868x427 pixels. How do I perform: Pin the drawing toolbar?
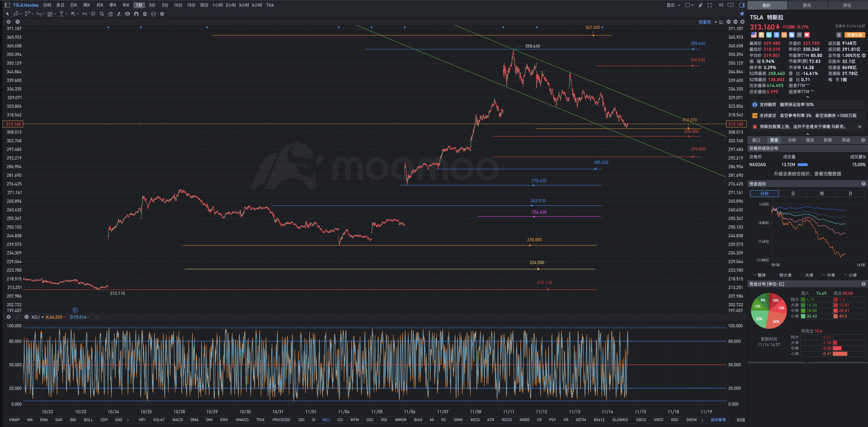tap(742, 14)
